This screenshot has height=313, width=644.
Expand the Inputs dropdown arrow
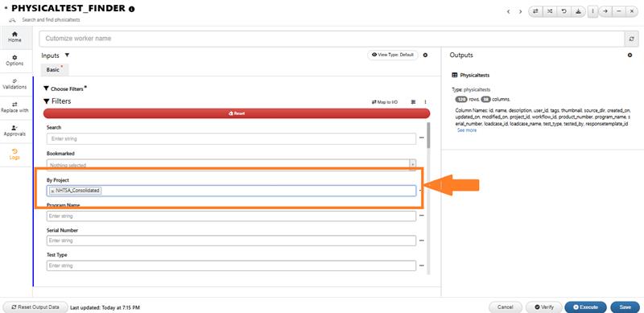pyautogui.click(x=67, y=55)
